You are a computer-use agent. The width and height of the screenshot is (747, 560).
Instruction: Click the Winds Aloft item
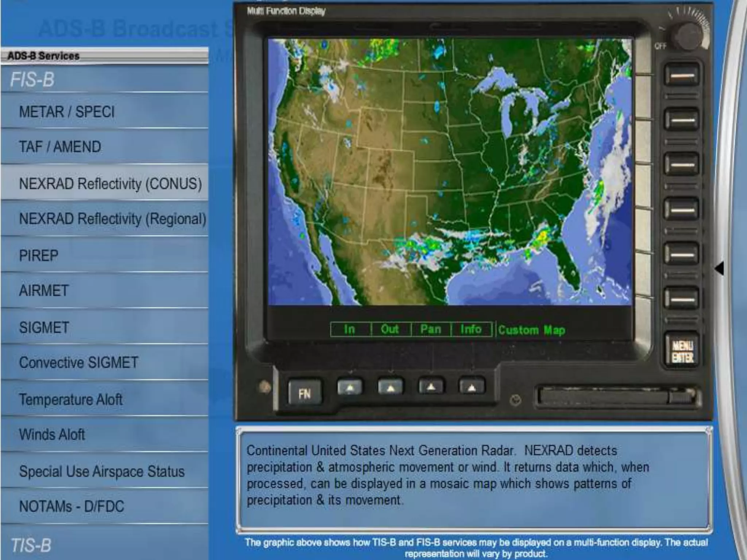[x=52, y=434]
